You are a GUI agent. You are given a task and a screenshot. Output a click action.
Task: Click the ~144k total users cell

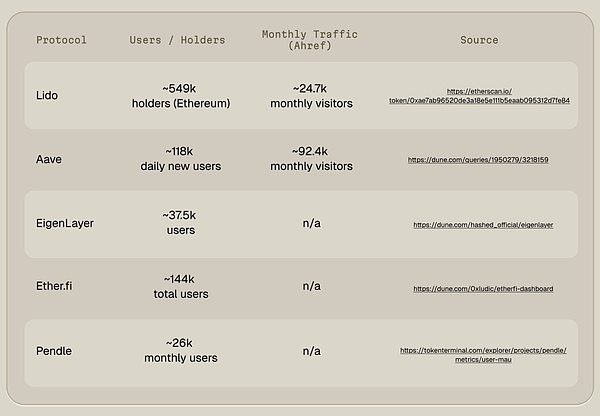180,287
